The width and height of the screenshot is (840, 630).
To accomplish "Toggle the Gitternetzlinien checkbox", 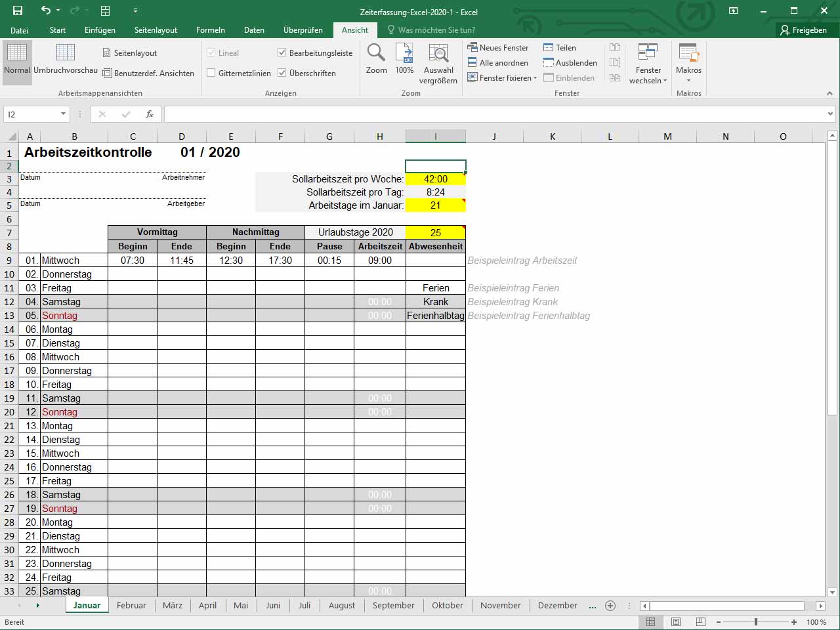I will coord(211,73).
